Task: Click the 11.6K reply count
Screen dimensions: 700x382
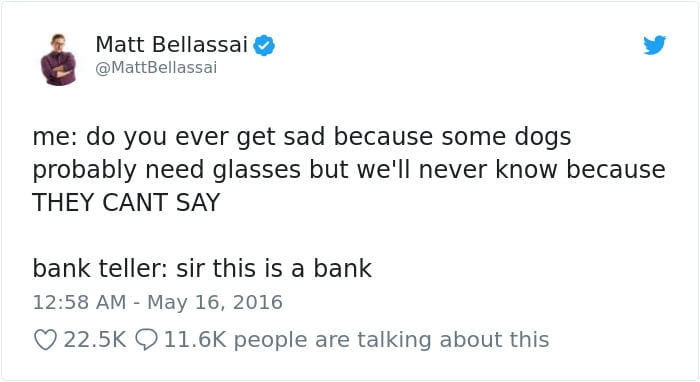Action: pos(196,340)
